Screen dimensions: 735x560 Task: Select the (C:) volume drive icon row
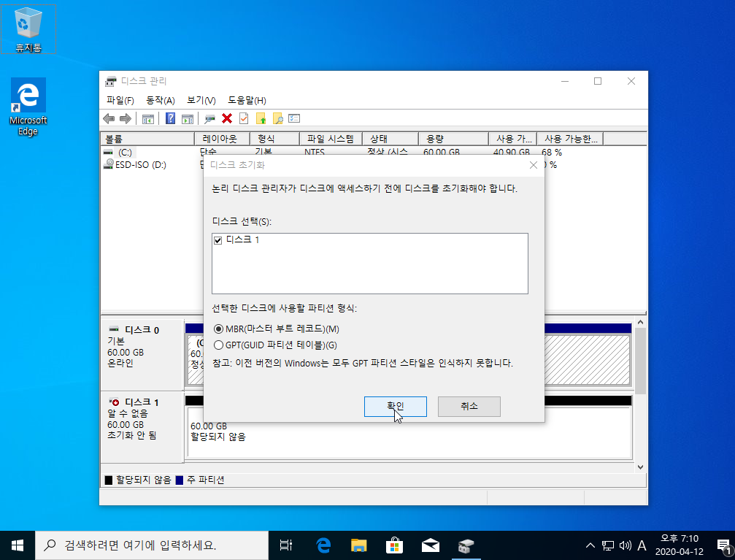pos(108,153)
